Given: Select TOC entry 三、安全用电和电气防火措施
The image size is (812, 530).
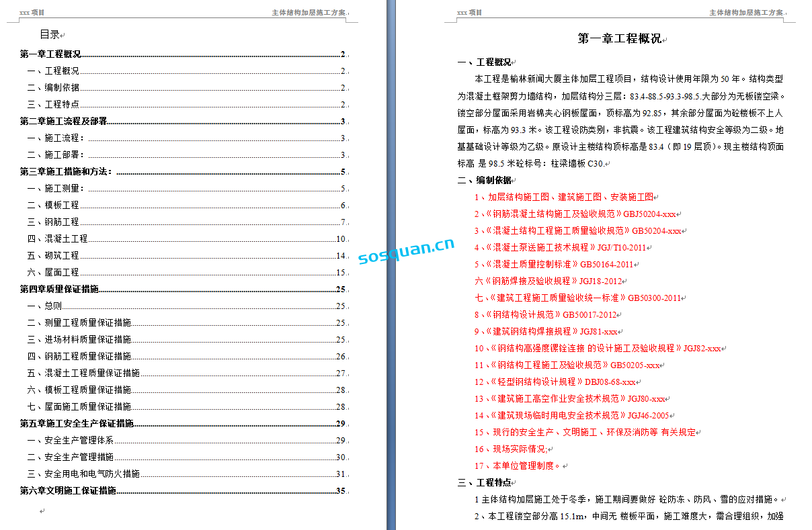Looking at the screenshot, I should point(83,474).
